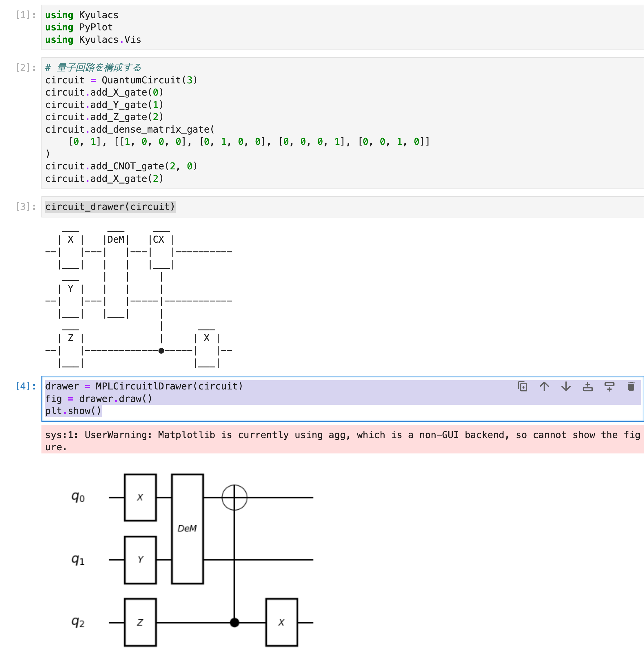644x666 pixels.
Task: Click the [3]: cell prompt
Action: (x=26, y=206)
